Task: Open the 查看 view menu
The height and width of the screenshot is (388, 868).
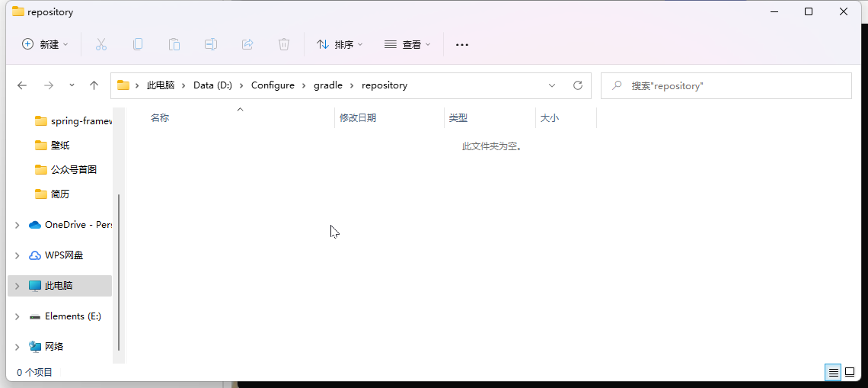Action: (407, 44)
